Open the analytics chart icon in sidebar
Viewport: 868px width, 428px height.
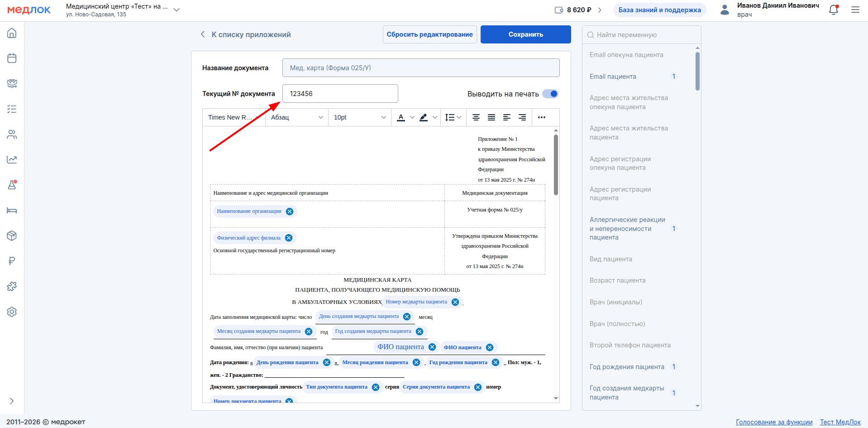[x=12, y=159]
